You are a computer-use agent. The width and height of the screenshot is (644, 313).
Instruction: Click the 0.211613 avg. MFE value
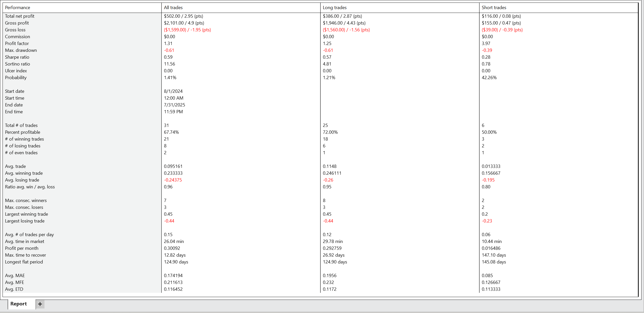pos(173,282)
